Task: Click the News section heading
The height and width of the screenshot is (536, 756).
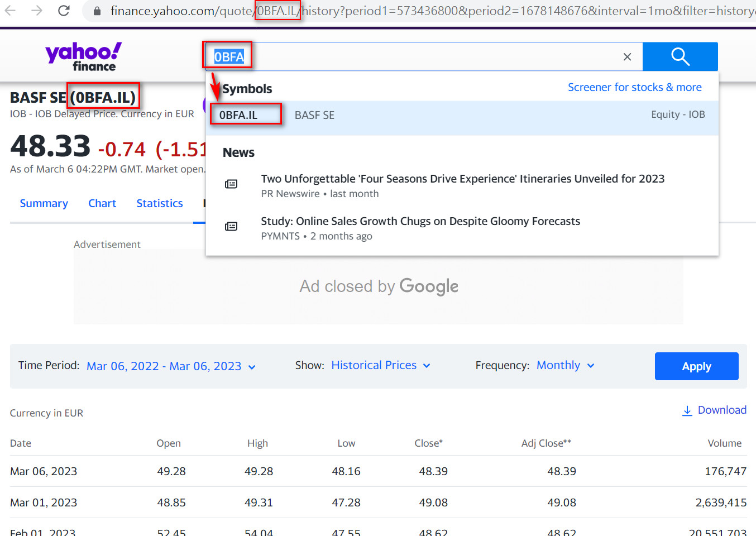Action: [x=238, y=152]
